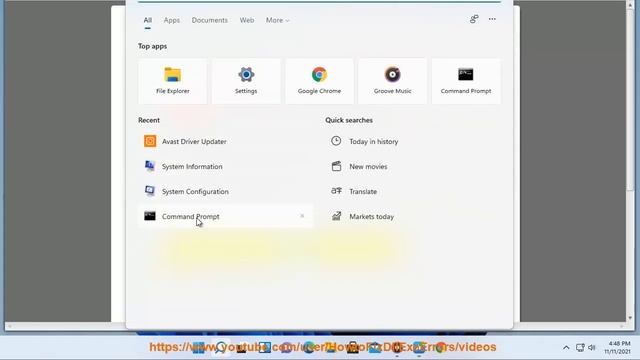Open the three-dots options menu

492,19
